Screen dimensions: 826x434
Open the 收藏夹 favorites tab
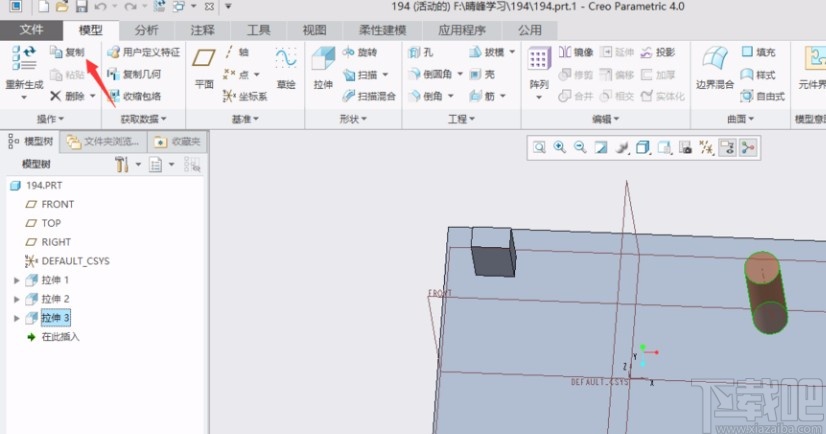click(x=178, y=142)
